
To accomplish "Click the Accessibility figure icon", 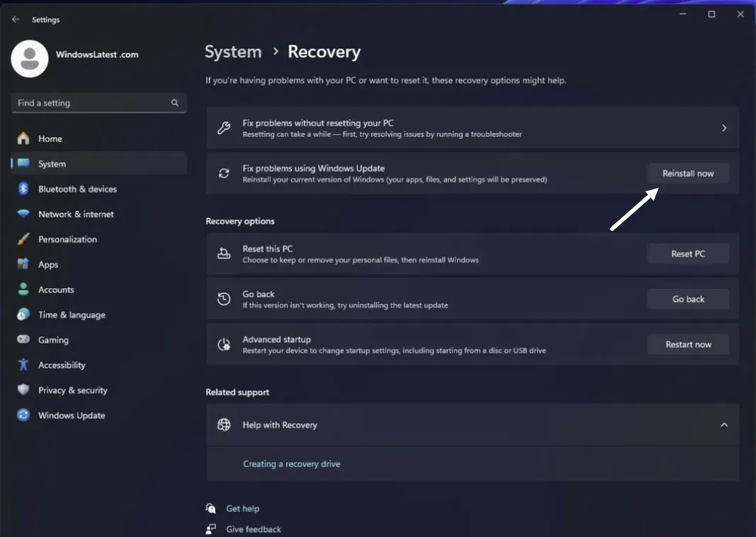I will point(23,364).
